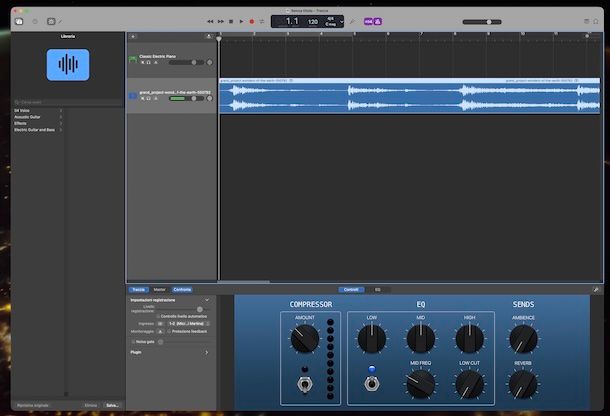Click the playhead marker in the ruler
610x416 pixels.
pyautogui.click(x=219, y=39)
